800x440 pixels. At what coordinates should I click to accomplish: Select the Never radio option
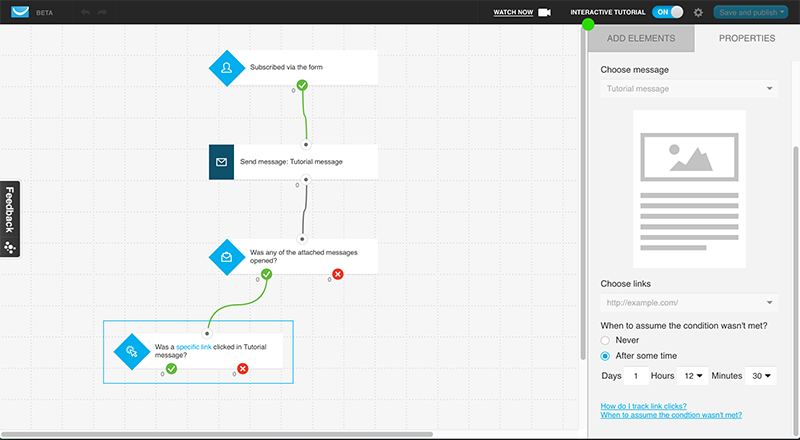(x=605, y=340)
